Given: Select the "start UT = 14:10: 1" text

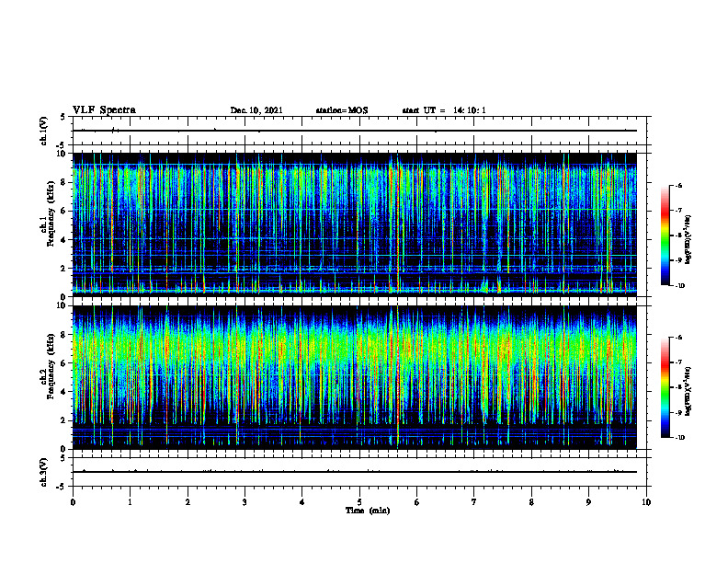Looking at the screenshot, I should tap(444, 110).
